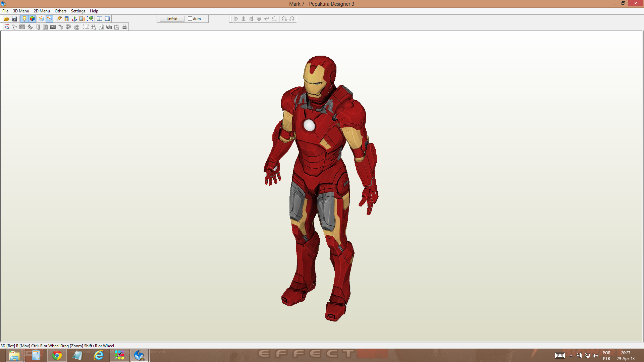Click the align vertical center icon
The width and height of the screenshot is (644, 362).
pyautogui.click(x=267, y=19)
